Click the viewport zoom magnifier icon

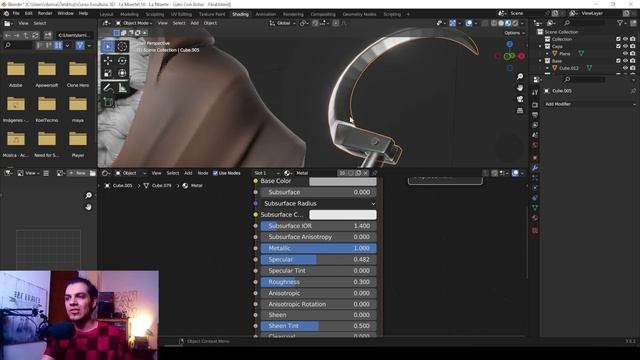[x=520, y=77]
